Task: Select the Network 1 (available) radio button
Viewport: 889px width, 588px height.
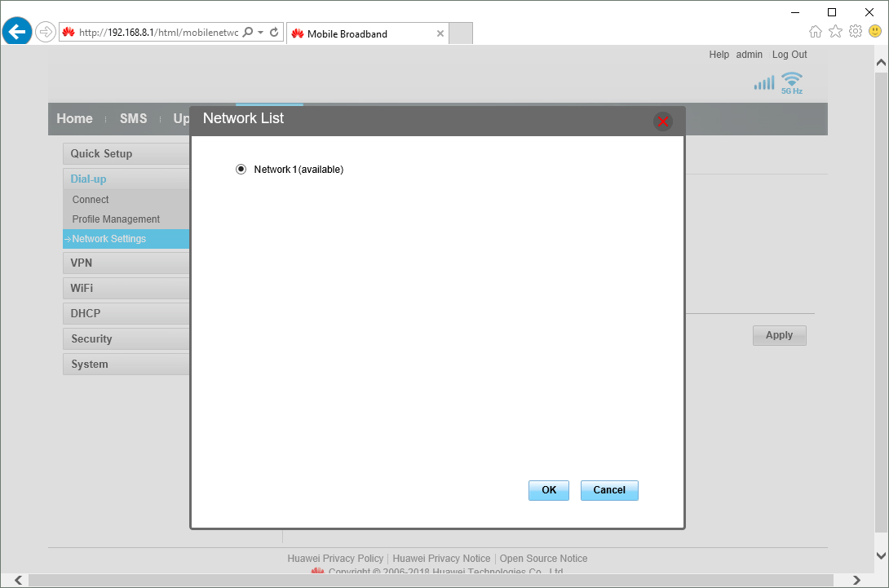Action: [x=241, y=169]
